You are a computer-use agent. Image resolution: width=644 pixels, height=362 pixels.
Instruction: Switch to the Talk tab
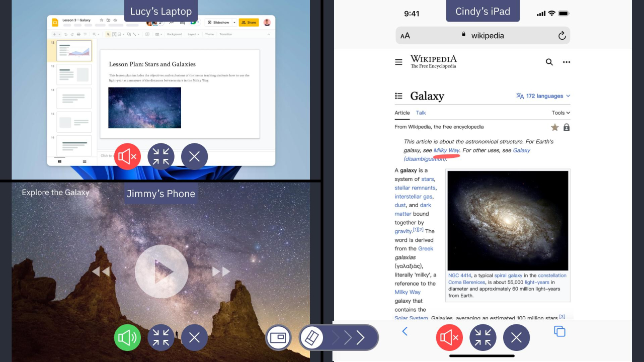tap(421, 113)
